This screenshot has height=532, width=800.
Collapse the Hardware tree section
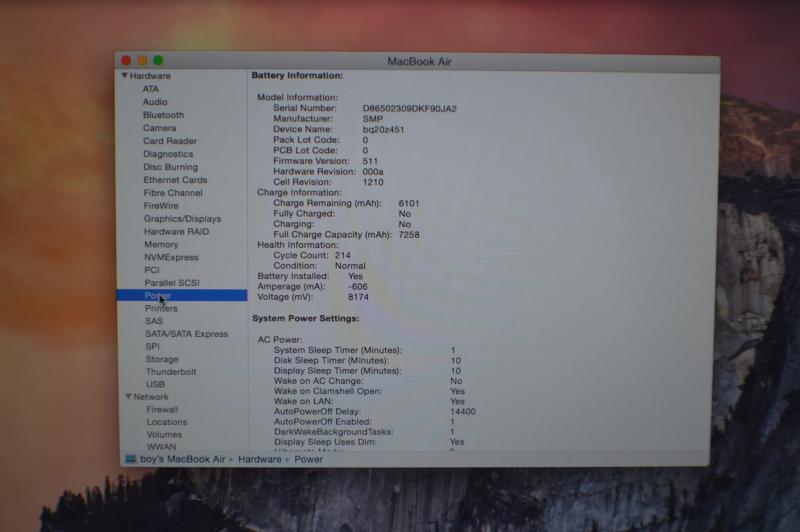(124, 75)
